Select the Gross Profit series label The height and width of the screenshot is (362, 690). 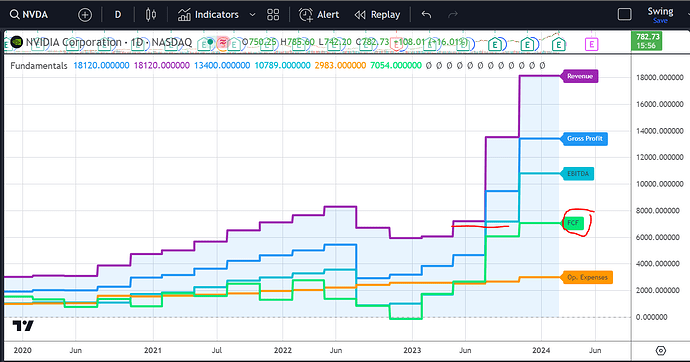(x=584, y=139)
